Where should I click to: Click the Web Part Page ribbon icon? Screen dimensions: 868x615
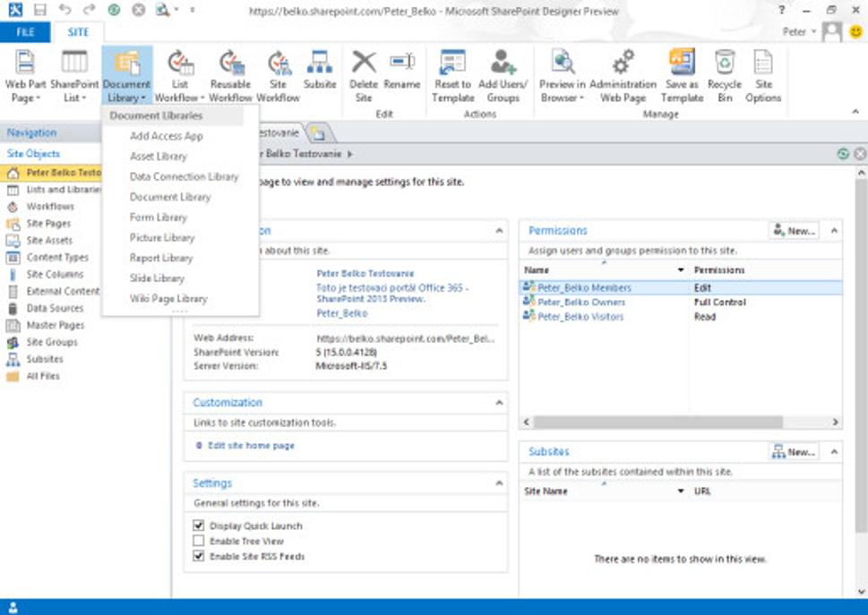tap(25, 62)
